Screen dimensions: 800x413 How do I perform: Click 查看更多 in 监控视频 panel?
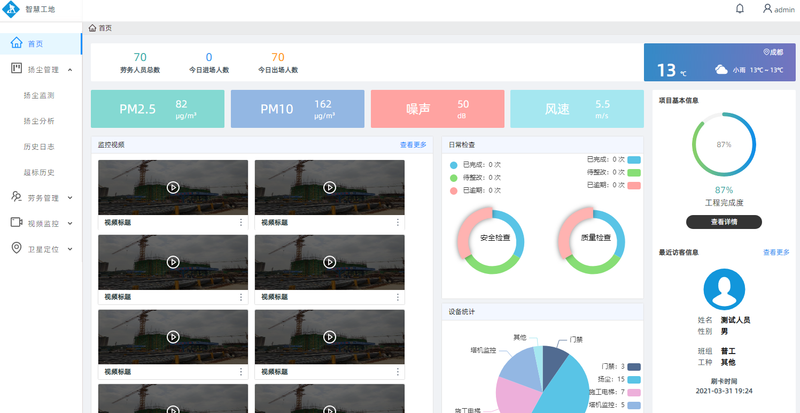413,145
